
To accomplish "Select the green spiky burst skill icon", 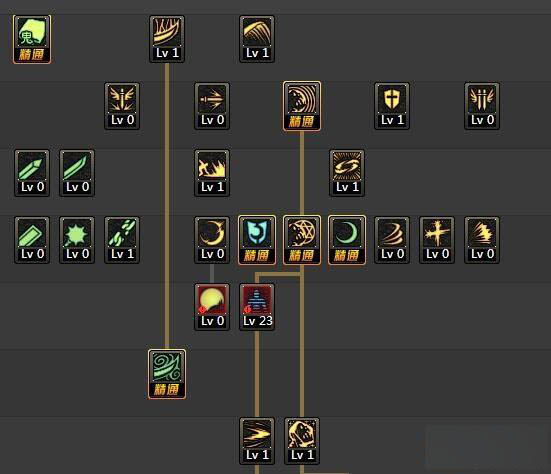I will (x=77, y=240).
